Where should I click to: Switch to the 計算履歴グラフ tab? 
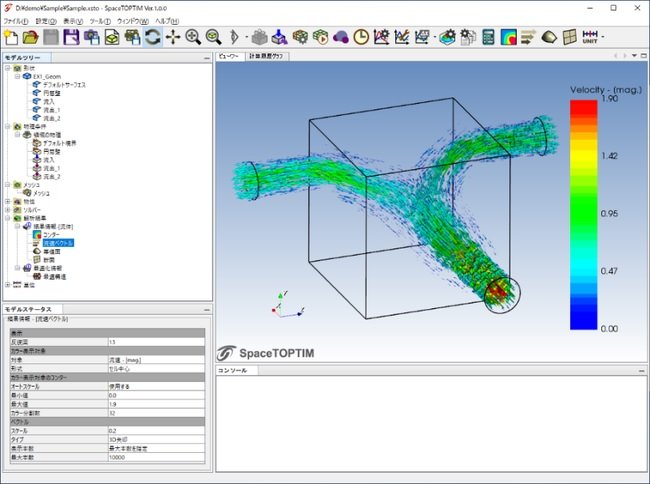point(268,57)
